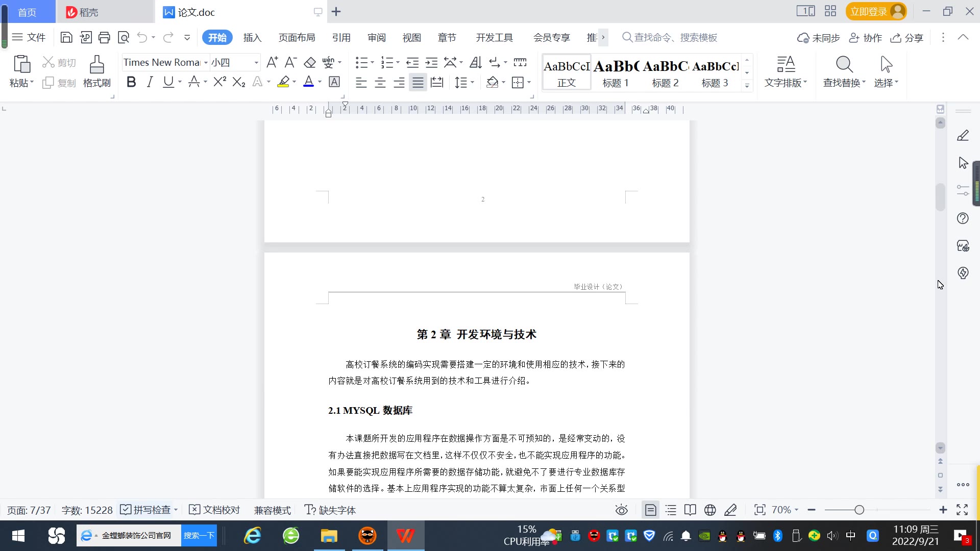
Task: Open help icon in right sidebar
Action: coord(963,218)
